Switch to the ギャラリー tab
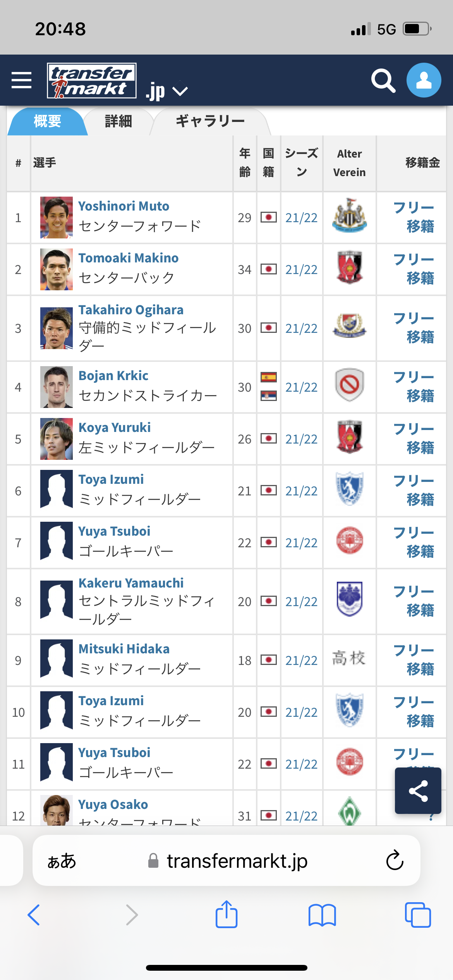This screenshot has height=980, width=453. [210, 122]
